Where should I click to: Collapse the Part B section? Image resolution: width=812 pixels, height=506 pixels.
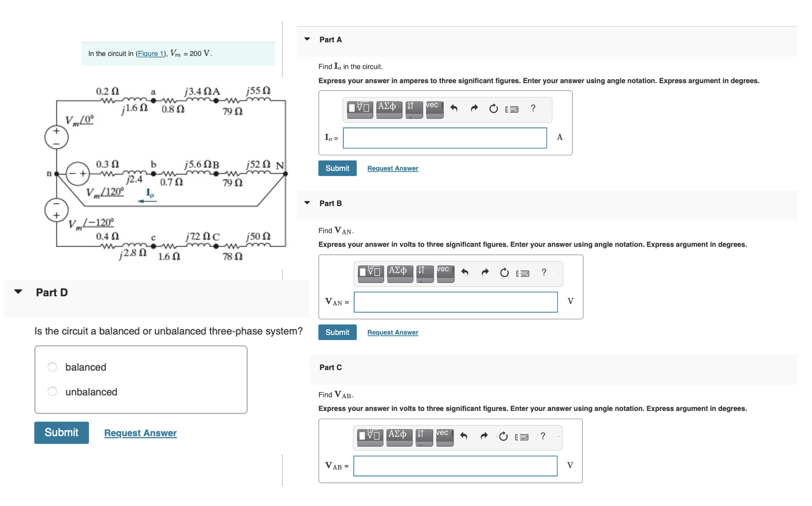[x=307, y=203]
